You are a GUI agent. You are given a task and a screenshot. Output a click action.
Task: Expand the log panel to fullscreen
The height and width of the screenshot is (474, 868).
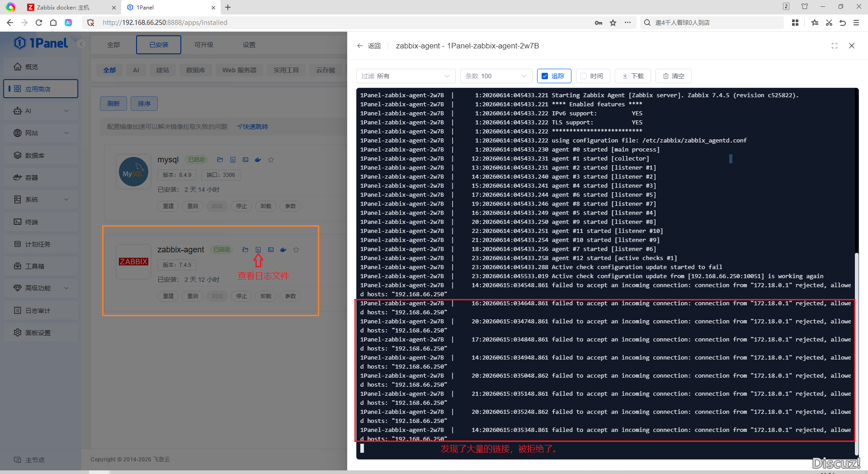click(x=835, y=46)
